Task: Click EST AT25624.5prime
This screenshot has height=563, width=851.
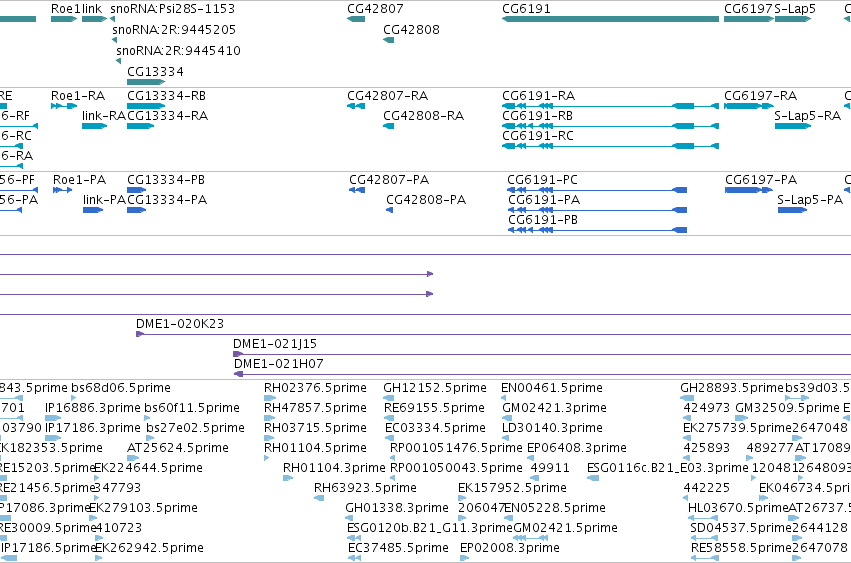Action: [131, 458]
